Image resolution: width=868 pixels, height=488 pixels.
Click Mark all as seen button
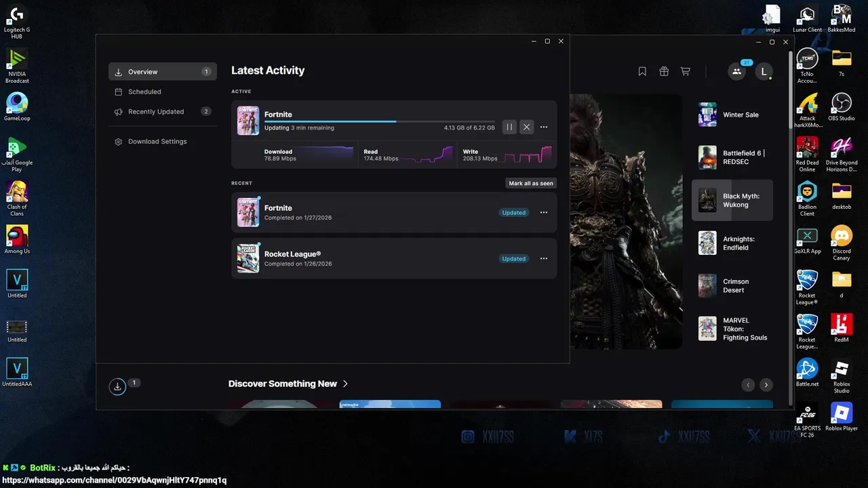coord(531,183)
